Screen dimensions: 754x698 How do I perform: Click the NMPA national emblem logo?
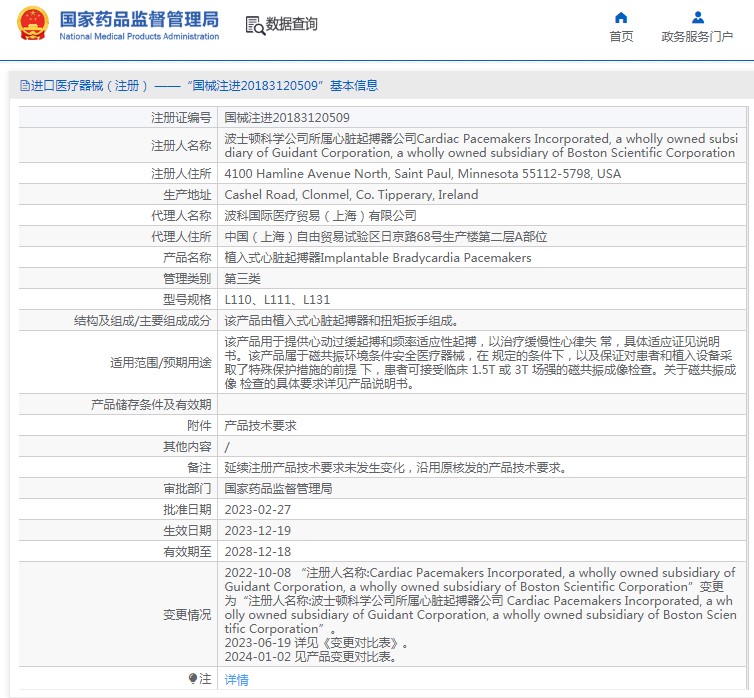click(x=33, y=23)
